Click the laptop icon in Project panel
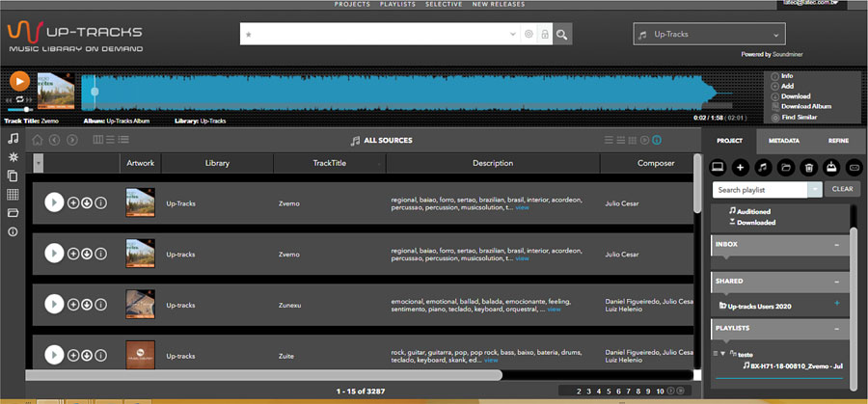868x404 pixels. (x=718, y=166)
